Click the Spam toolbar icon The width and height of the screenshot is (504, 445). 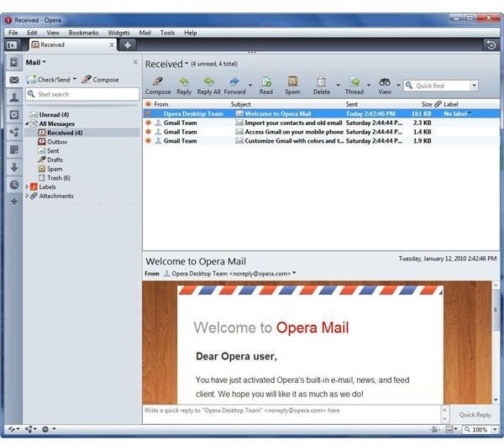292,81
